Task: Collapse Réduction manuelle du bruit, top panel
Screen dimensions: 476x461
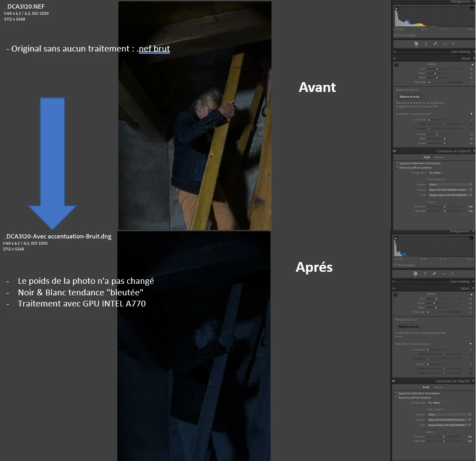Action: point(472,114)
